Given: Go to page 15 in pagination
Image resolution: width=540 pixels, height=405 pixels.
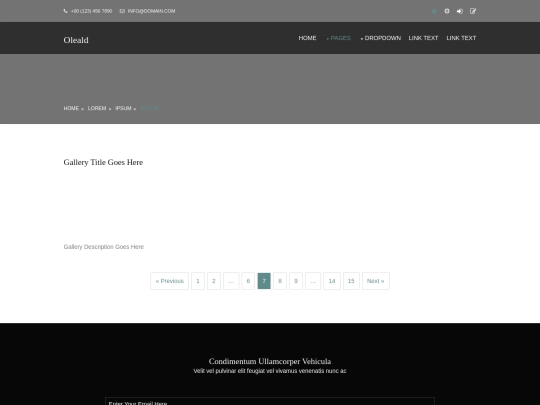Looking at the screenshot, I should pyautogui.click(x=351, y=281).
